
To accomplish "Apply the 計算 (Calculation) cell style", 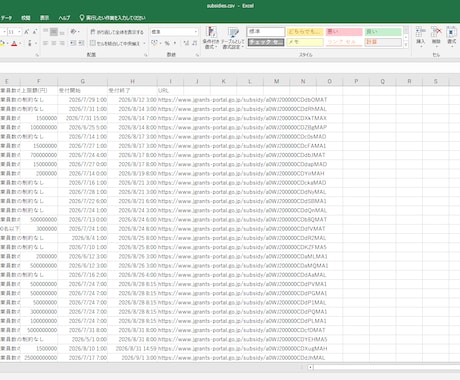I will (x=383, y=42).
